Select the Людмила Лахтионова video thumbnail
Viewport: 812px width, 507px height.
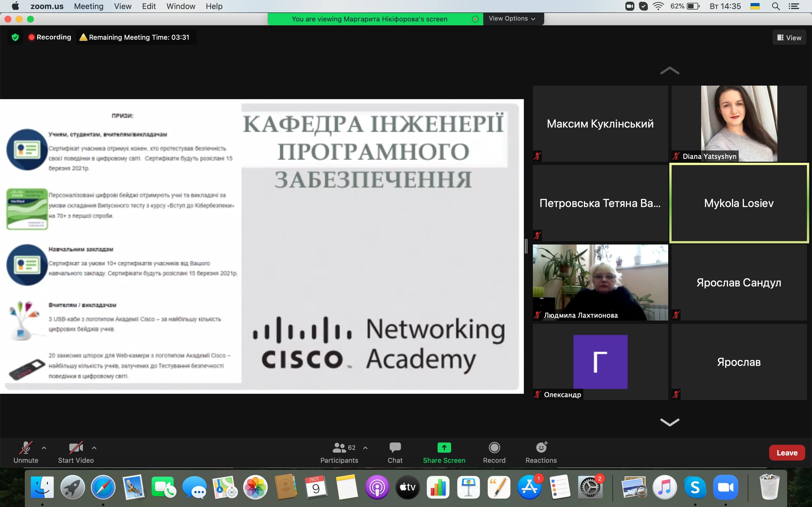[x=600, y=282]
